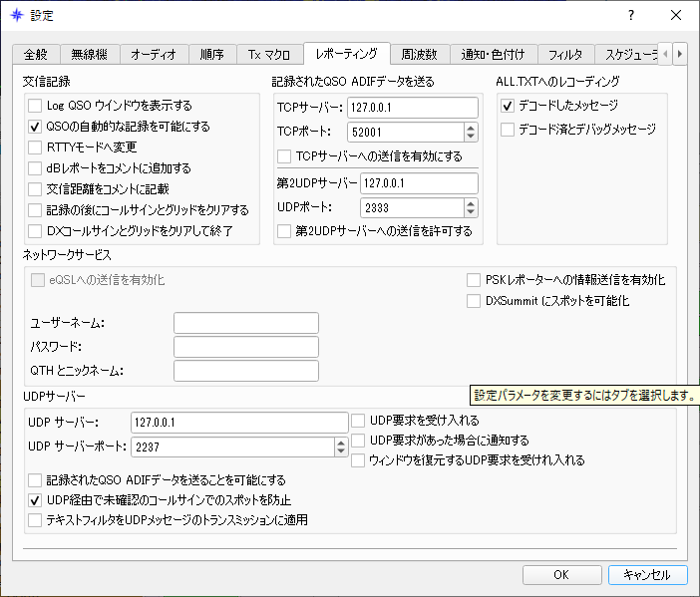Uncheck the decoded messages recording option

[508, 105]
